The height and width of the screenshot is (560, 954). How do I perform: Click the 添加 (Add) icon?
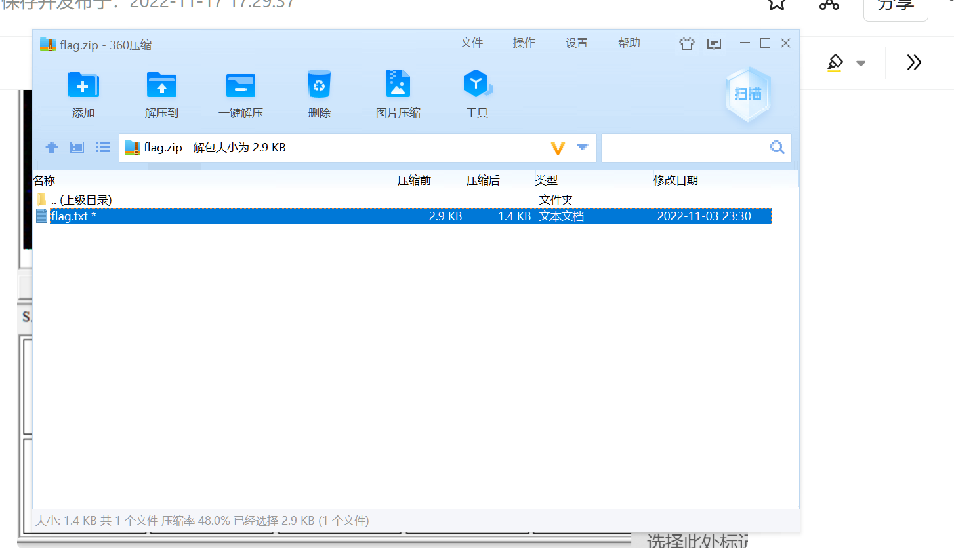click(x=83, y=86)
